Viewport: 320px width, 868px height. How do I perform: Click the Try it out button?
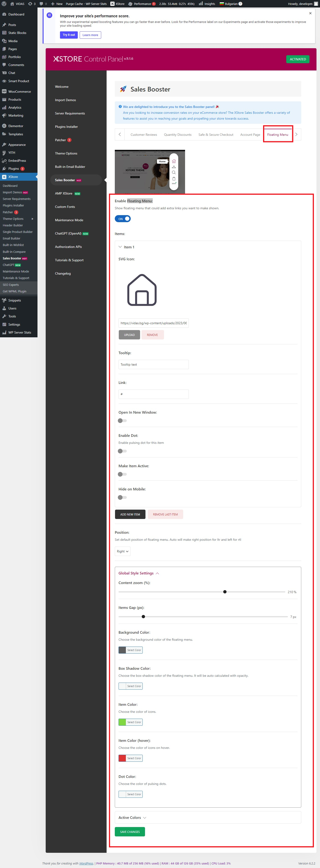[69, 35]
